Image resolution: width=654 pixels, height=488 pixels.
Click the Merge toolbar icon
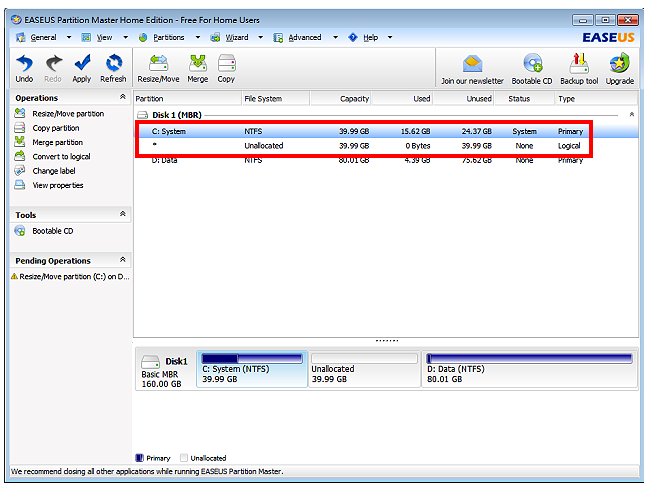click(x=198, y=63)
